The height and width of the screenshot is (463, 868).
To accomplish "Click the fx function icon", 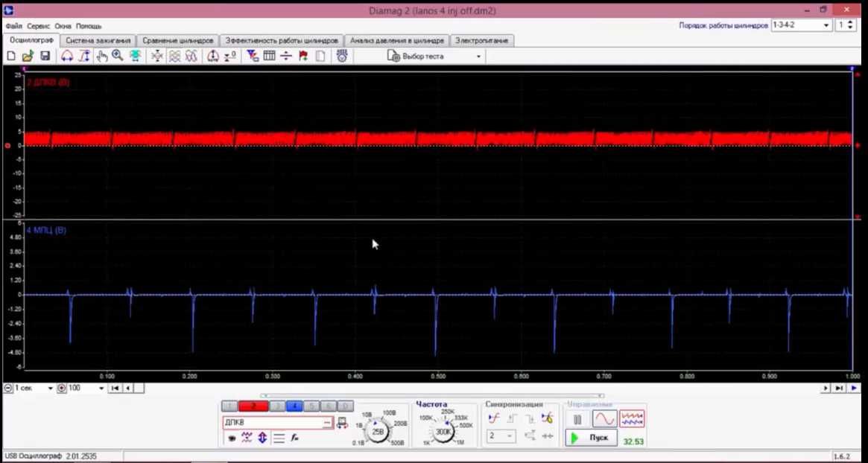I will point(295,438).
